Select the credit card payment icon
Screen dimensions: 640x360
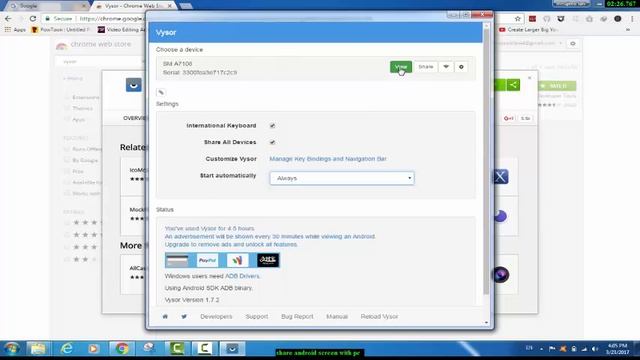coord(178,260)
